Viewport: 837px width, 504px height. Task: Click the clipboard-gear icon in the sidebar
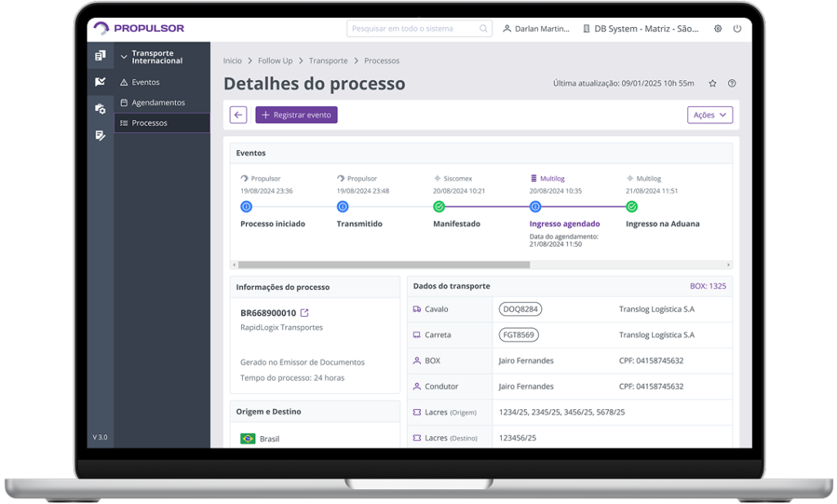click(100, 108)
